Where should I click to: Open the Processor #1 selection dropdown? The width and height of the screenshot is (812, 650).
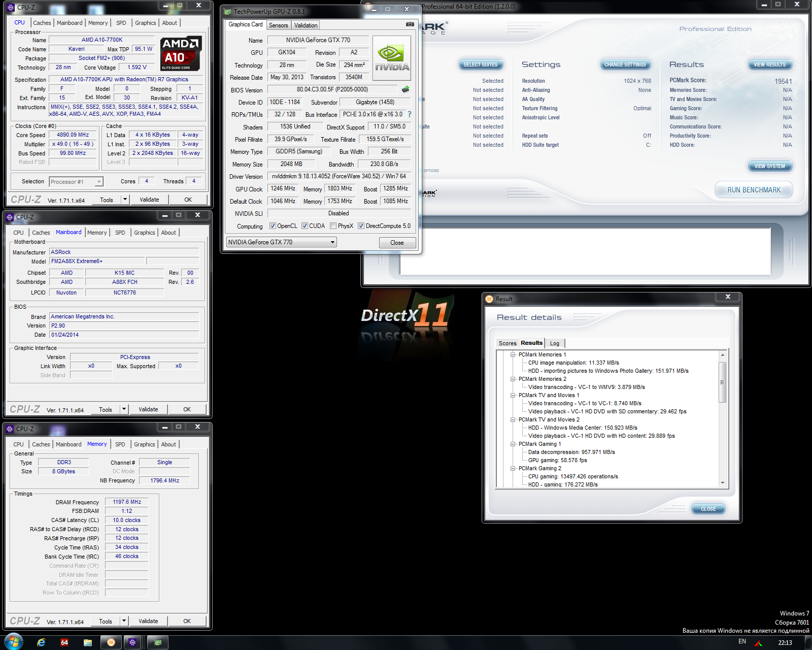point(76,182)
